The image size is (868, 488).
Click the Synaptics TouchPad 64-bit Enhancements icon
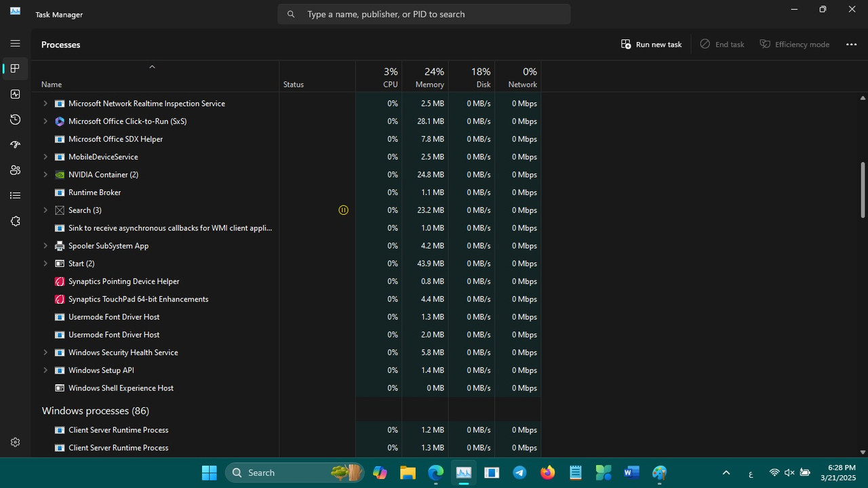60,299
